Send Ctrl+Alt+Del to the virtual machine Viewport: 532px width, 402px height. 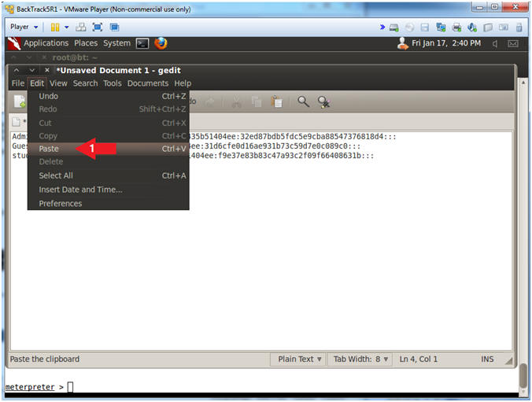coord(81,27)
